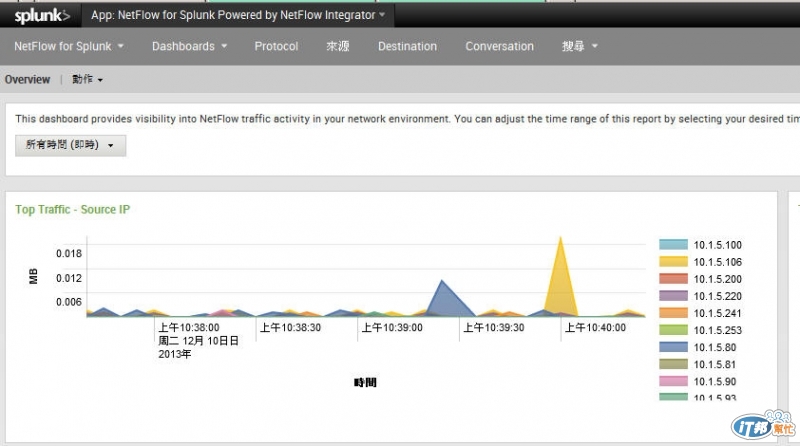Select the 10.1.5.106 legend label

point(717,262)
